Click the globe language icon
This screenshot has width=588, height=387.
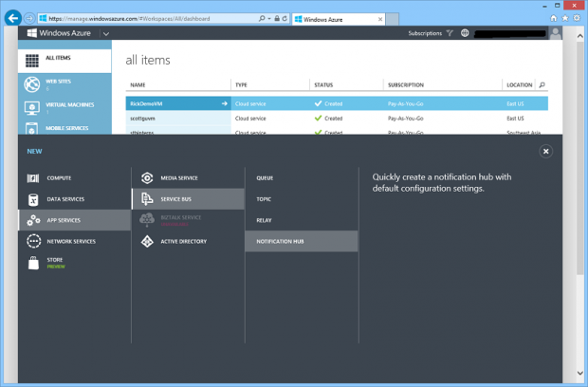click(x=465, y=33)
